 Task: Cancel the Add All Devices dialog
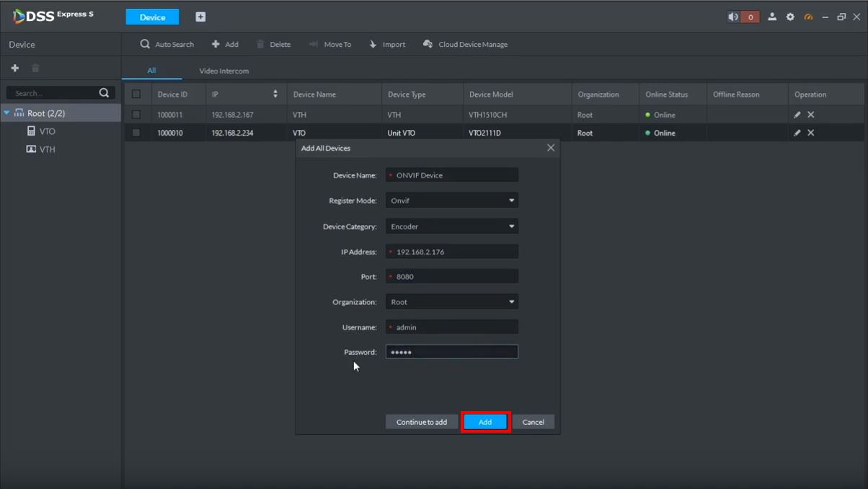pyautogui.click(x=533, y=422)
